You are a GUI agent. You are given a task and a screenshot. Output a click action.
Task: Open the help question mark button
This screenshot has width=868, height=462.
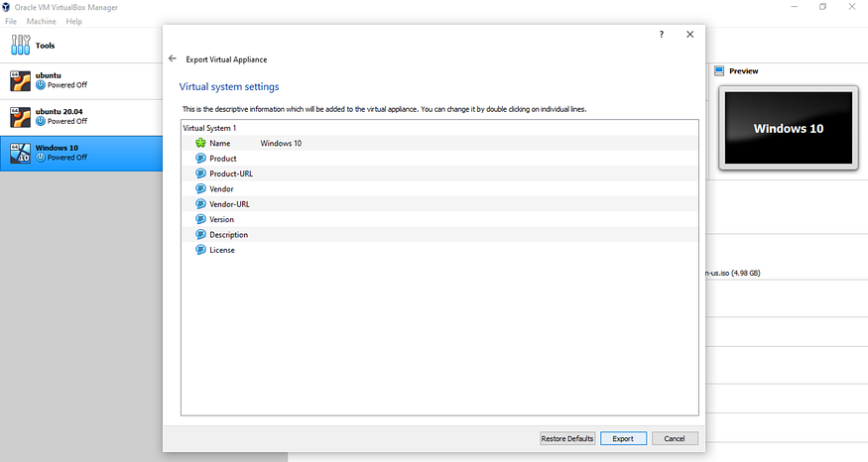[x=661, y=35]
